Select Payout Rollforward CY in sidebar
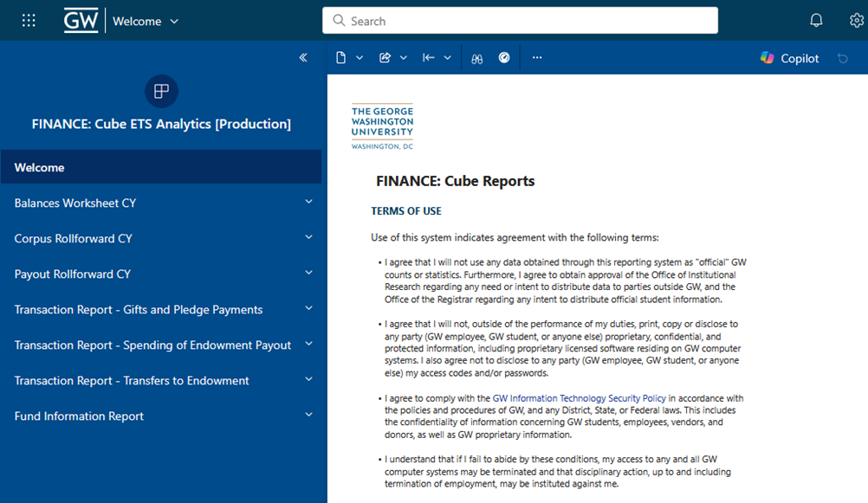This screenshot has width=868, height=503. tap(73, 274)
